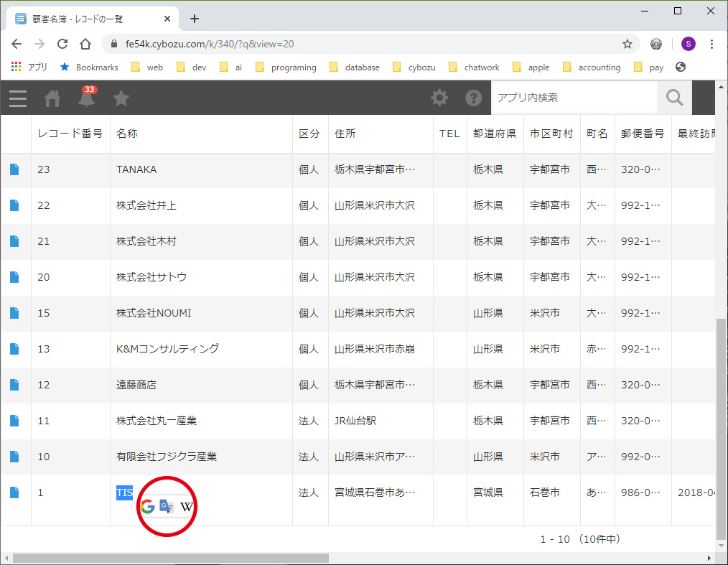Sort by レコード番号 column header

point(70,134)
